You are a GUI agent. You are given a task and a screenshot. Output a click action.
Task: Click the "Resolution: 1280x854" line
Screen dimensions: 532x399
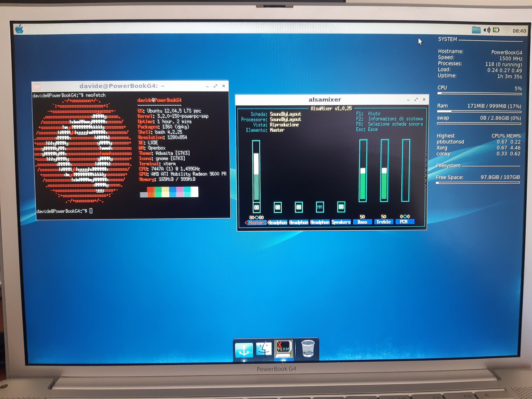tap(163, 138)
